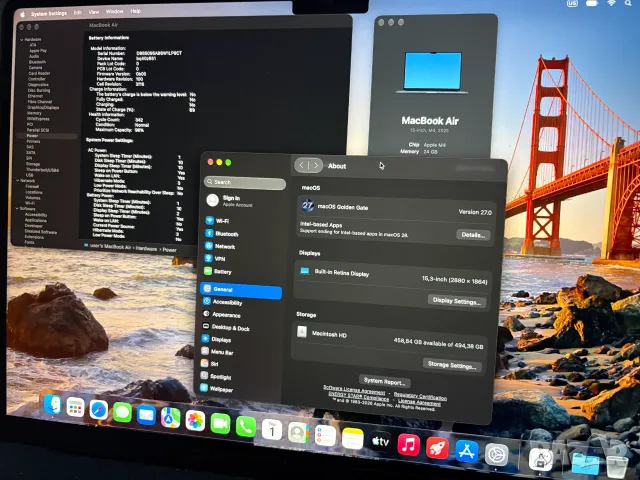The height and width of the screenshot is (480, 640).
Task: Open the Apple menu
Action: pos(23,14)
